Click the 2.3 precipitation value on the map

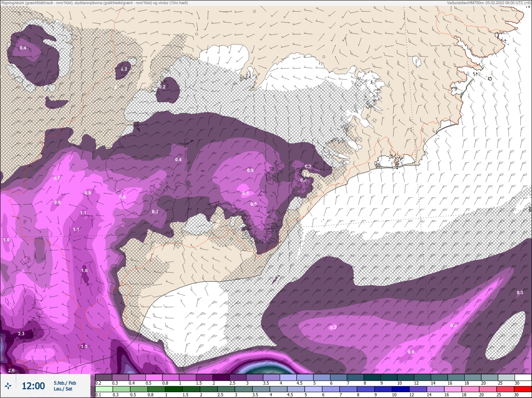[x=21, y=334]
